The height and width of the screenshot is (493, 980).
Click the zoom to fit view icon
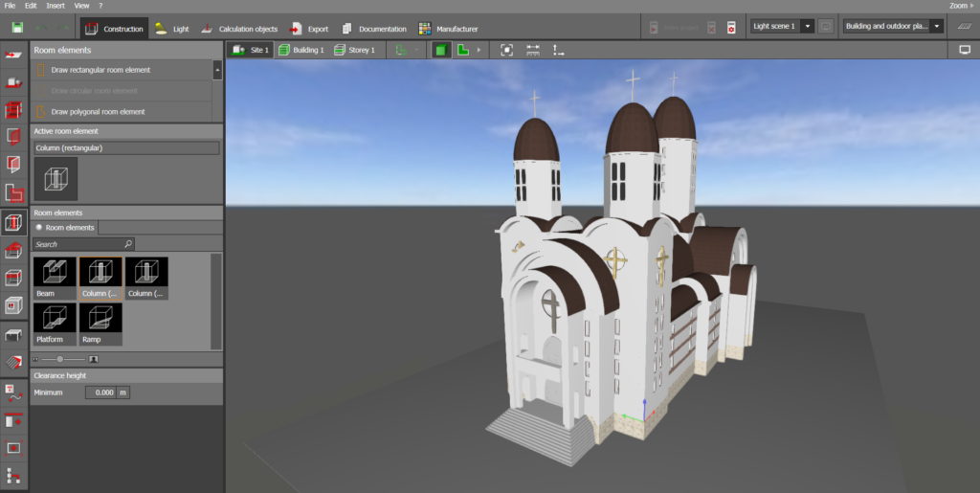506,50
